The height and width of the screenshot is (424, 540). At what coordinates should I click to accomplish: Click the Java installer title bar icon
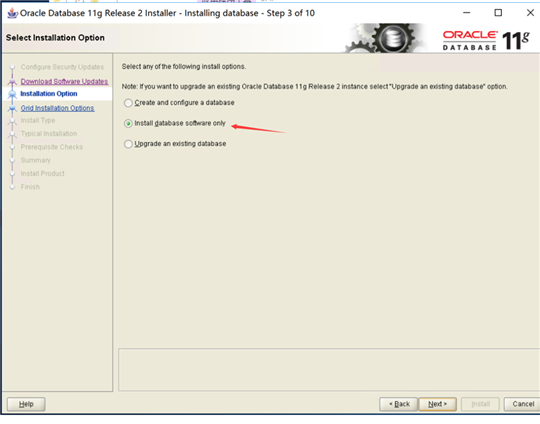12,13
